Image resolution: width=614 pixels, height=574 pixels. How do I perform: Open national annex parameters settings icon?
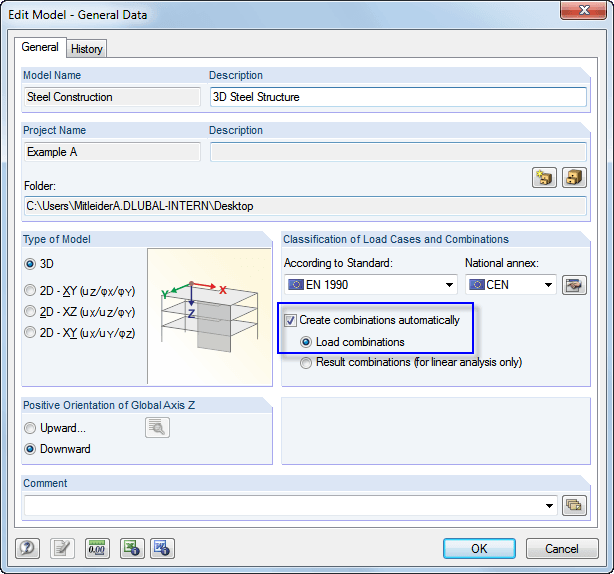click(574, 285)
